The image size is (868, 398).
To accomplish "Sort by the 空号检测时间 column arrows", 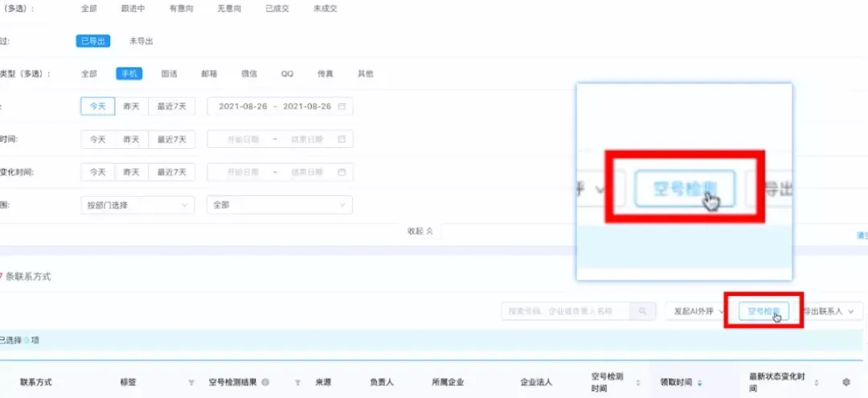I will point(637,383).
